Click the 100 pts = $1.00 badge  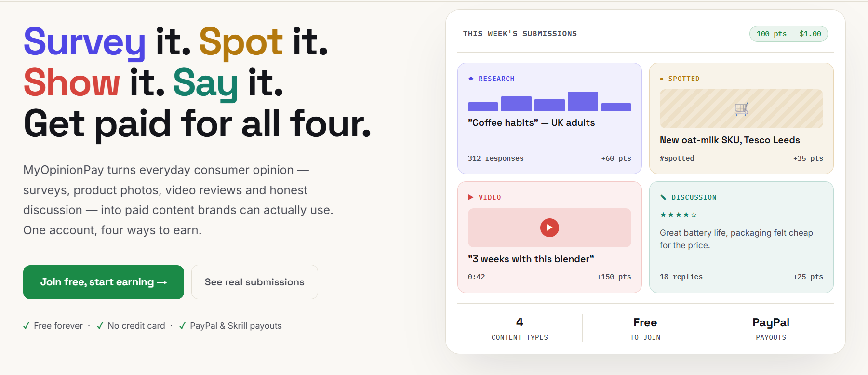788,34
